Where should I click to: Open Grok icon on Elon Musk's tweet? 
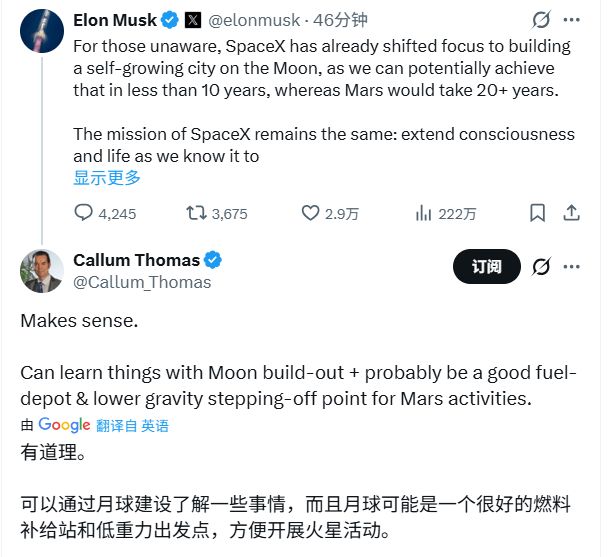tap(541, 20)
